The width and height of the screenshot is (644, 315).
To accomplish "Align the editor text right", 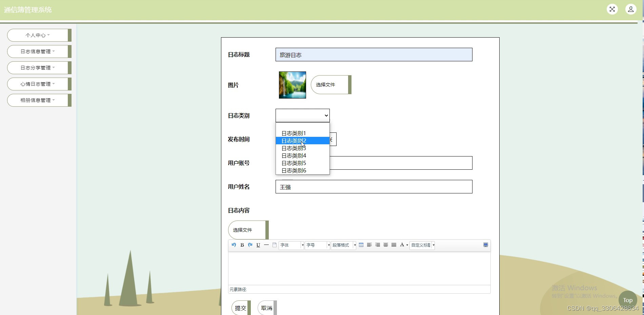I will pyautogui.click(x=378, y=245).
